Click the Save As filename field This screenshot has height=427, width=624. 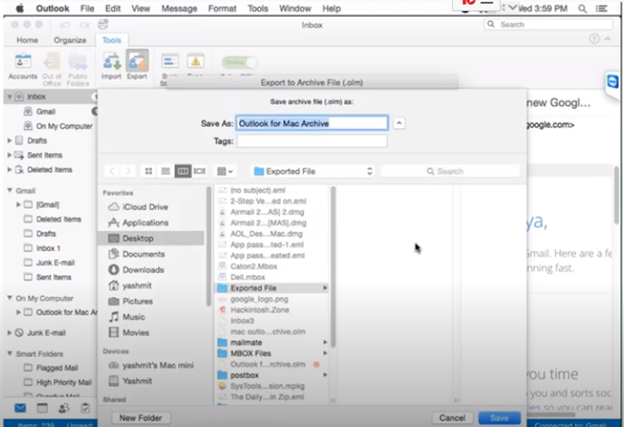(312, 123)
